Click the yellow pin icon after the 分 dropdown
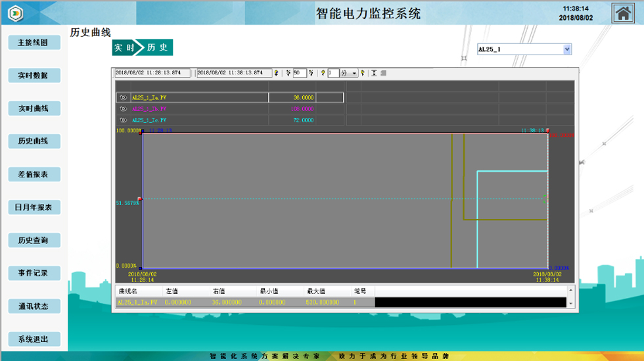Screen dimensions: 644x361 point(363,73)
